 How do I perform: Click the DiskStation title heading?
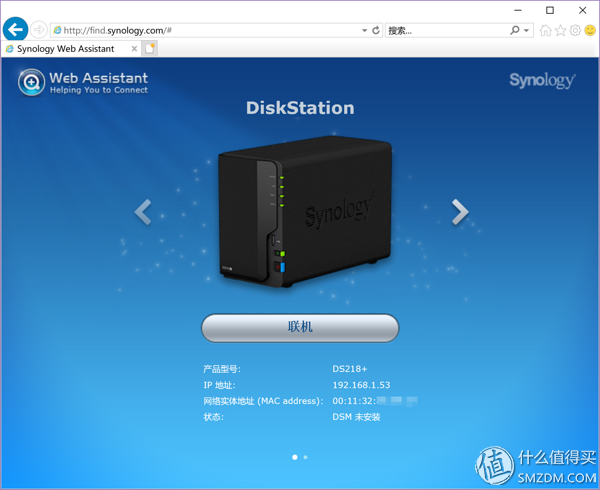coord(300,108)
